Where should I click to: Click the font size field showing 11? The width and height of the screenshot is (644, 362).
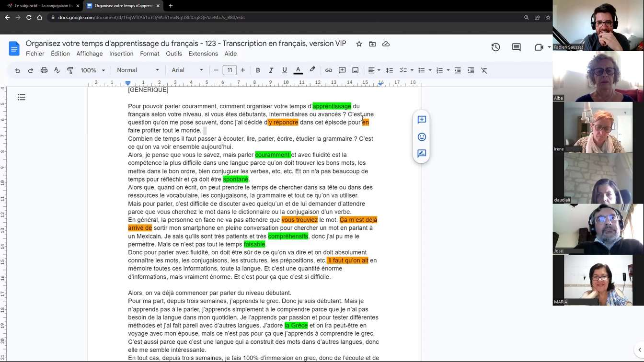click(230, 70)
